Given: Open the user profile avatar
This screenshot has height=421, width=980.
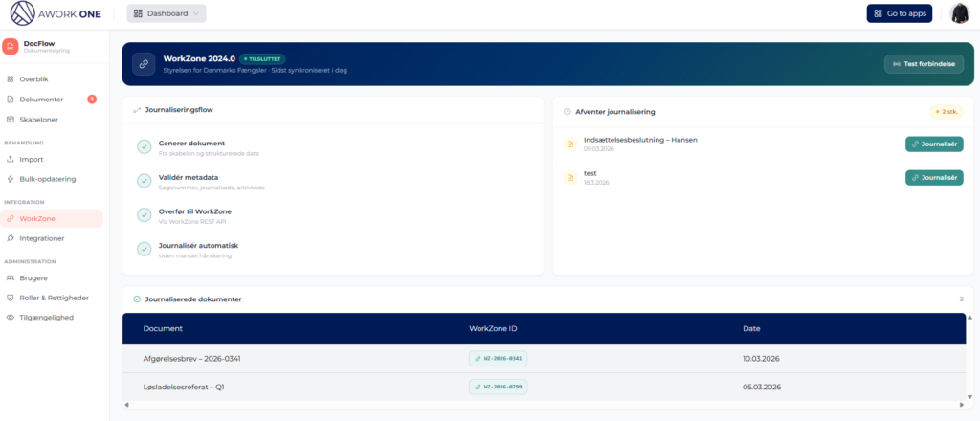Looking at the screenshot, I should [959, 13].
